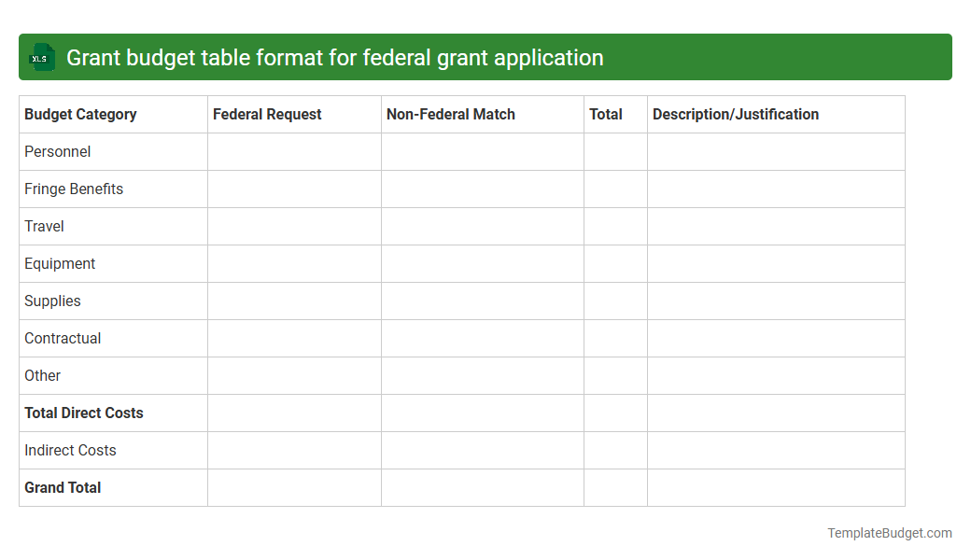Select the Grand Total row
Image resolution: width=971 pixels, height=560 pixels.
click(x=62, y=487)
